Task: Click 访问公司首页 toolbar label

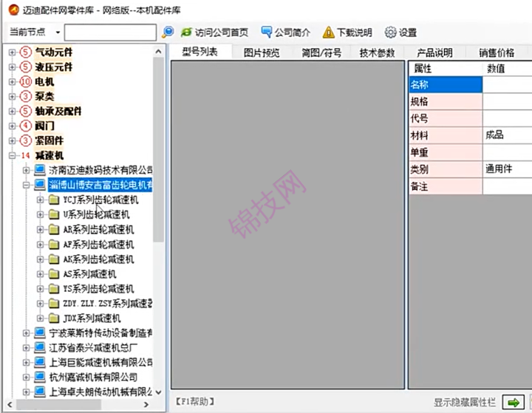Action: pyautogui.click(x=222, y=33)
